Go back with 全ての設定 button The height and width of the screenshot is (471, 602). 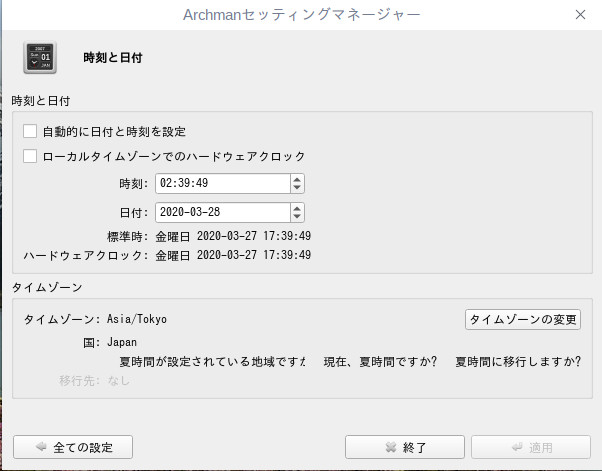73,447
